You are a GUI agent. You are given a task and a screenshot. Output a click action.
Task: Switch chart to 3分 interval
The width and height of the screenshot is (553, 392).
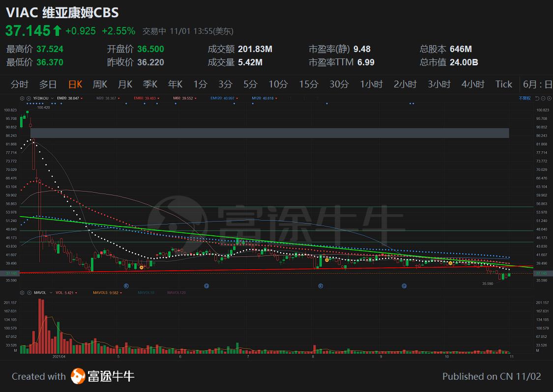coord(225,84)
